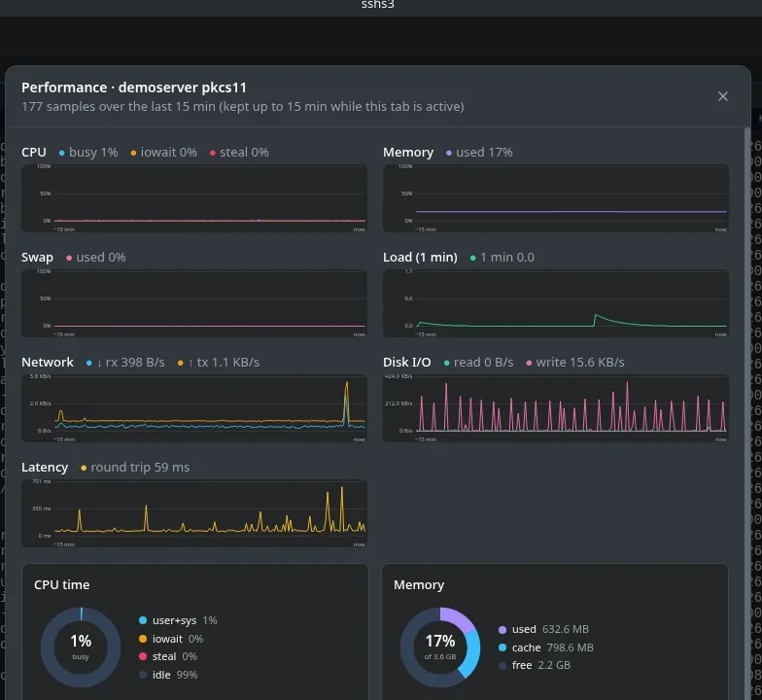Image resolution: width=762 pixels, height=700 pixels.
Task: Click the '1 min 0.0' load legend
Action: [x=502, y=257]
